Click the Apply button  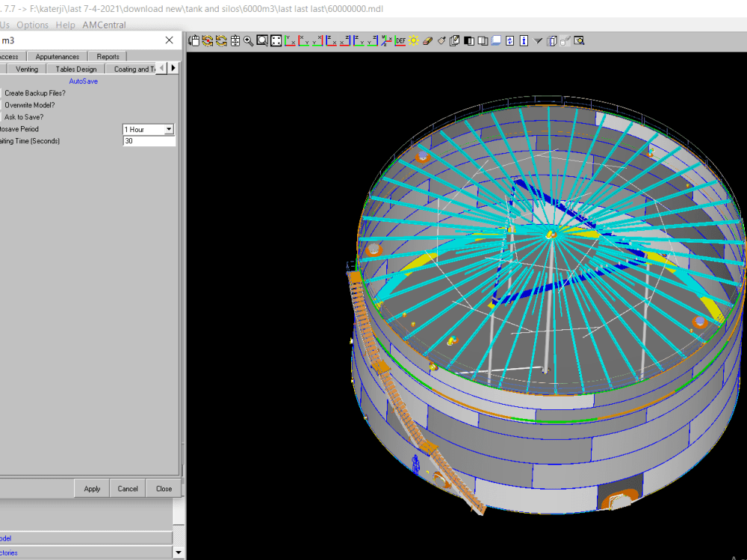tap(91, 488)
